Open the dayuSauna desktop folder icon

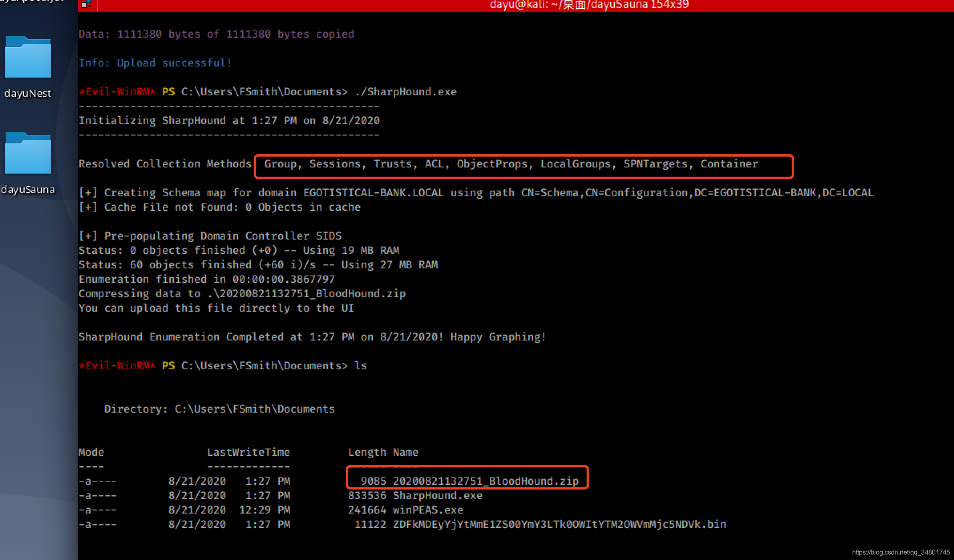click(28, 153)
